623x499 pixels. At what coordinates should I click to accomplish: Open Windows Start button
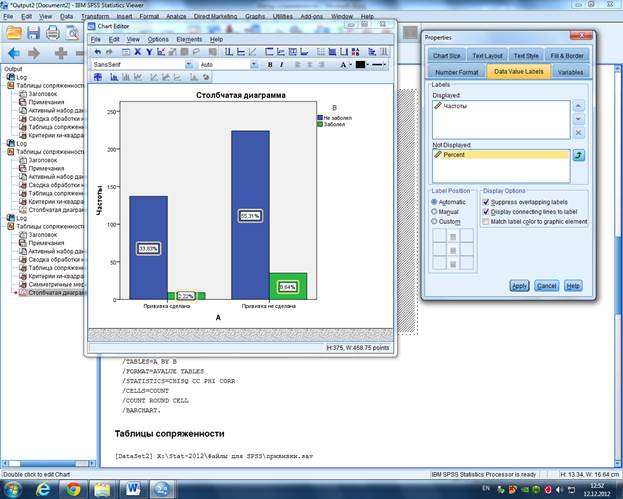[12, 489]
